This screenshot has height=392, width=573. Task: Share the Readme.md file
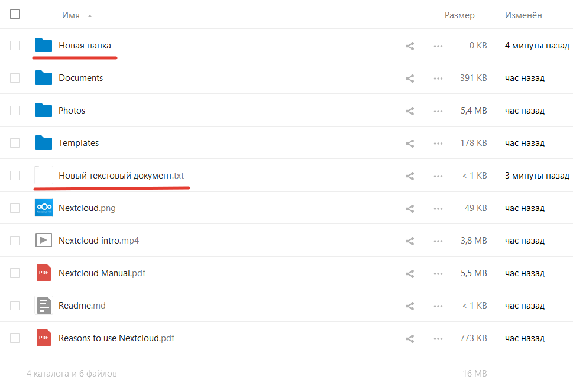[410, 306]
